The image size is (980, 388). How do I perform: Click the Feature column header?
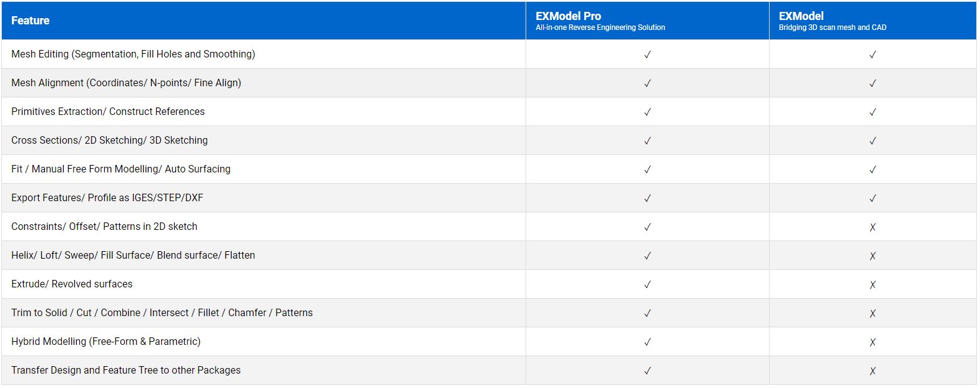[x=30, y=21]
